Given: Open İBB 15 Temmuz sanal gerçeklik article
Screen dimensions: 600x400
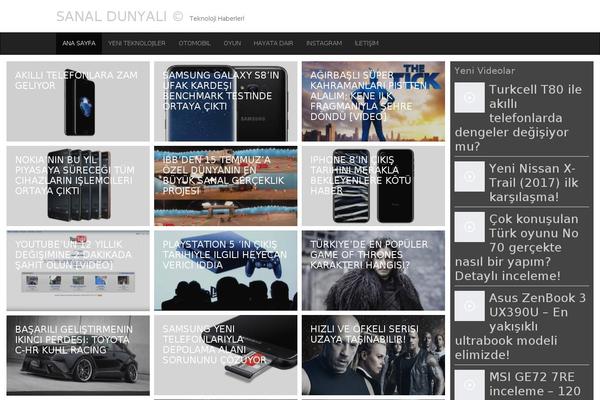Looking at the screenshot, I should coord(225,186).
